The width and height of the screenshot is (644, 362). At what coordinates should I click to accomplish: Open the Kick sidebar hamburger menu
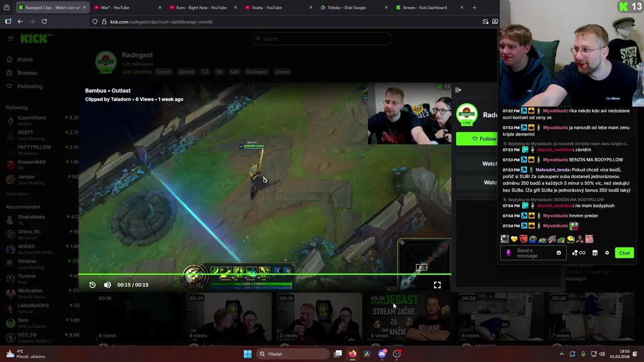click(x=11, y=39)
